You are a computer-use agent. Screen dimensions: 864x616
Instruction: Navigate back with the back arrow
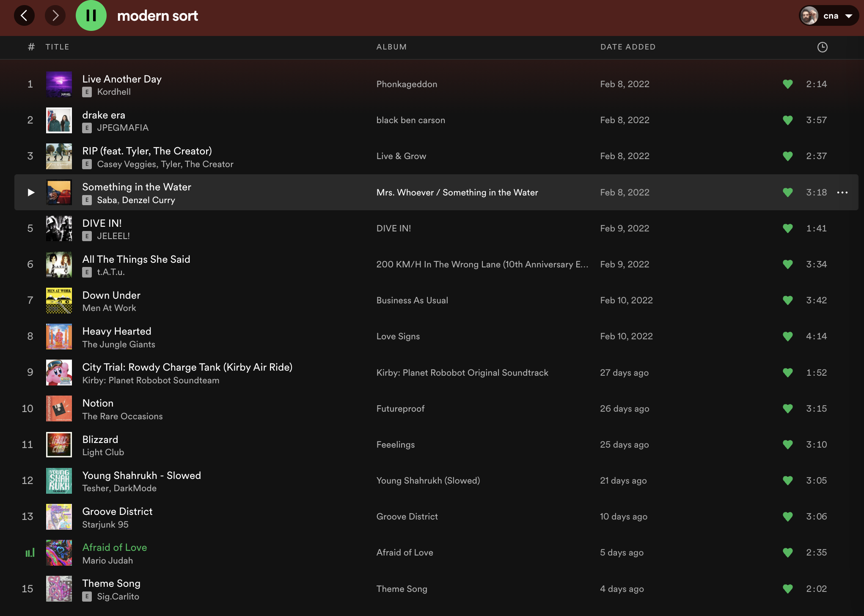pyautogui.click(x=25, y=15)
